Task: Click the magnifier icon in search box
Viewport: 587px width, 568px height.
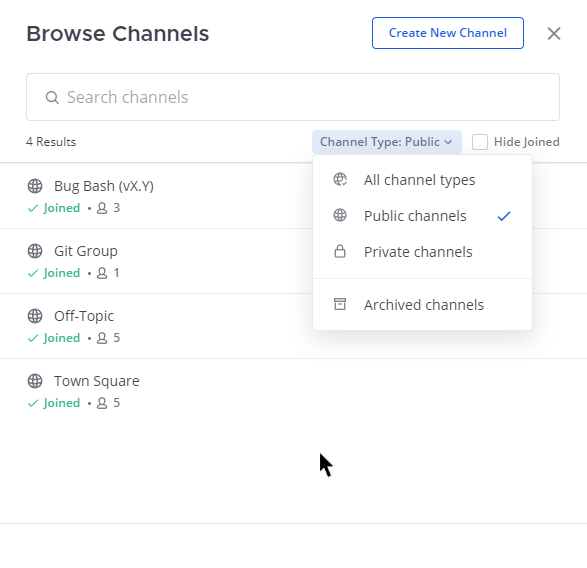Action: pyautogui.click(x=52, y=97)
